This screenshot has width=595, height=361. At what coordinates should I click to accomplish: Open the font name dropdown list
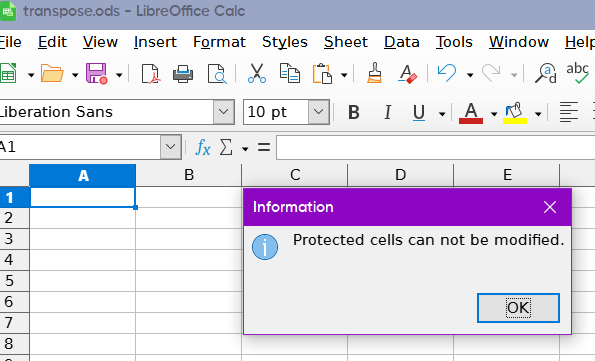(224, 112)
